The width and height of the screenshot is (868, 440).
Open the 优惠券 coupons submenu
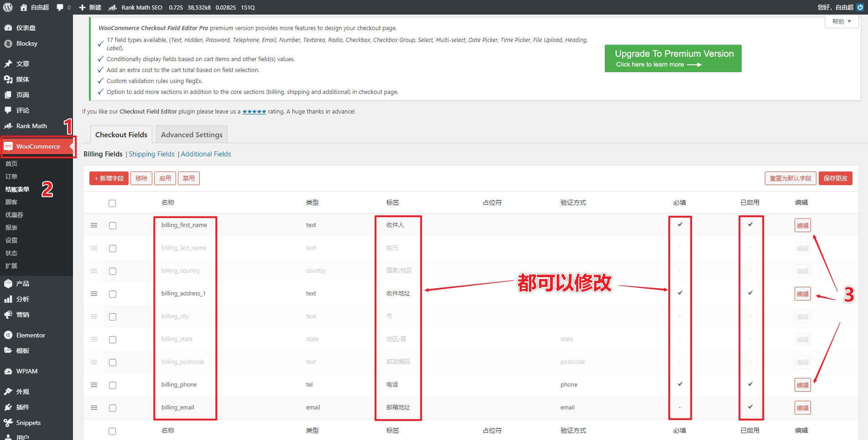(14, 215)
